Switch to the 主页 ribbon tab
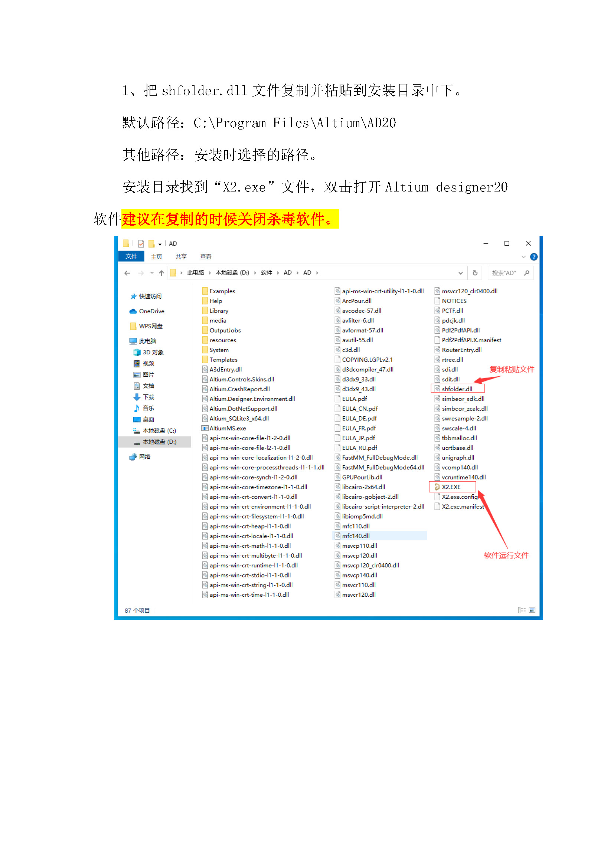This screenshot has height=868, width=614. (x=157, y=257)
